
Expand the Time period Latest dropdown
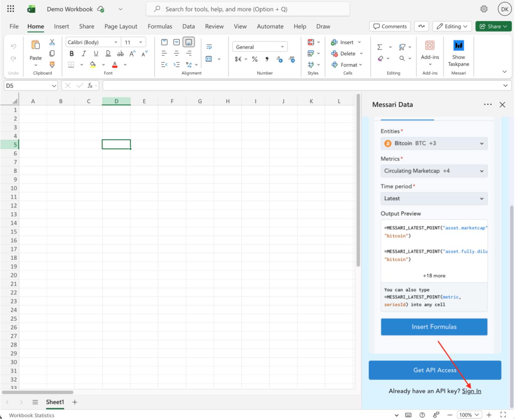coord(434,198)
